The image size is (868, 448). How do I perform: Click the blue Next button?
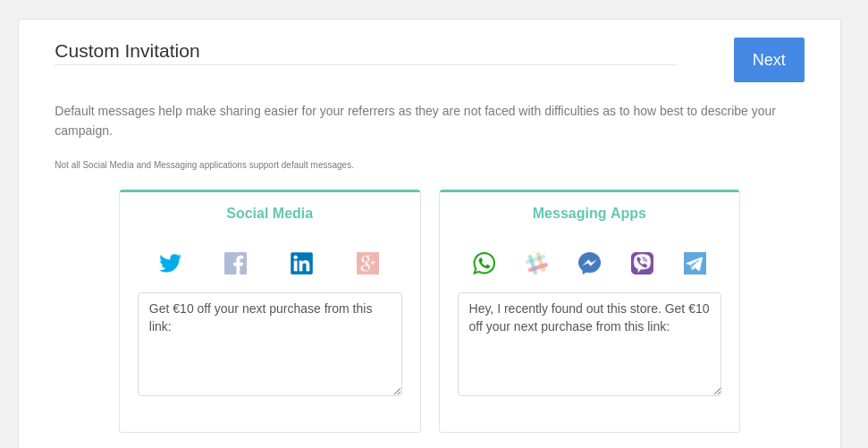point(769,60)
